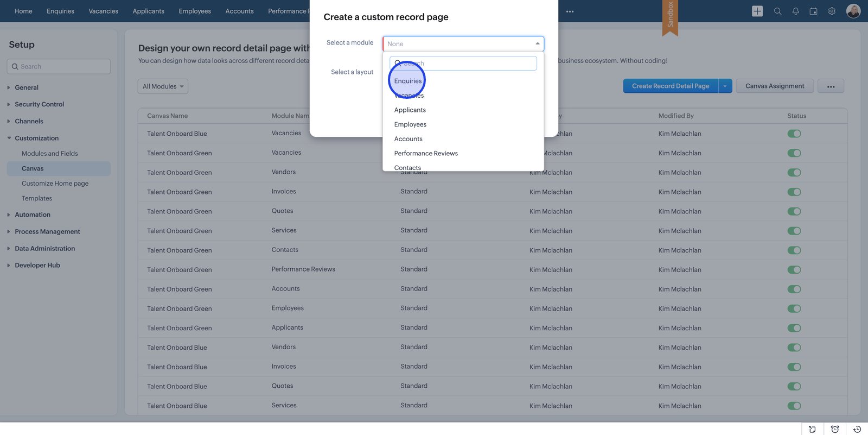
Task: Toggle status of Talent Onboard Green Accounts row
Action: coord(794,289)
